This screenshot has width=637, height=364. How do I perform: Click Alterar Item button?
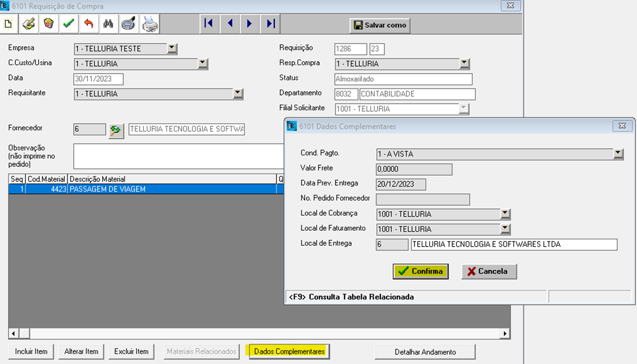(x=81, y=352)
